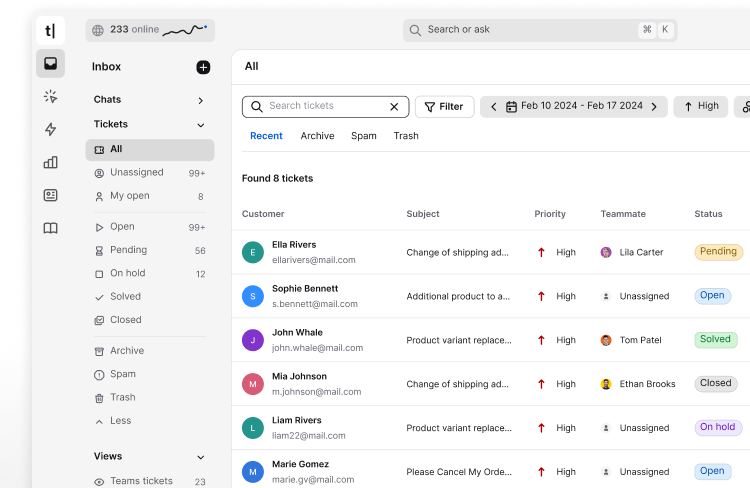Screen dimensions: 750x488
Task: Open the knowledge base book icon
Action: point(50,228)
